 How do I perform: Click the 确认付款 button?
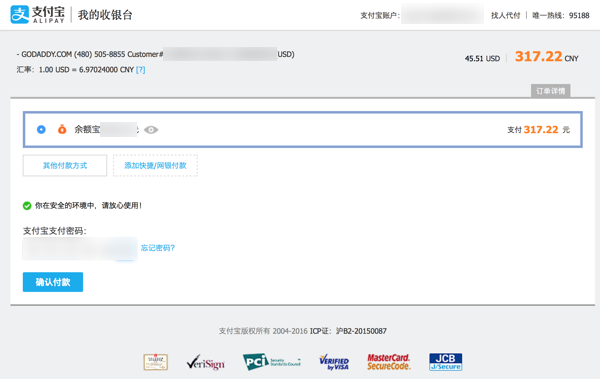tap(53, 282)
